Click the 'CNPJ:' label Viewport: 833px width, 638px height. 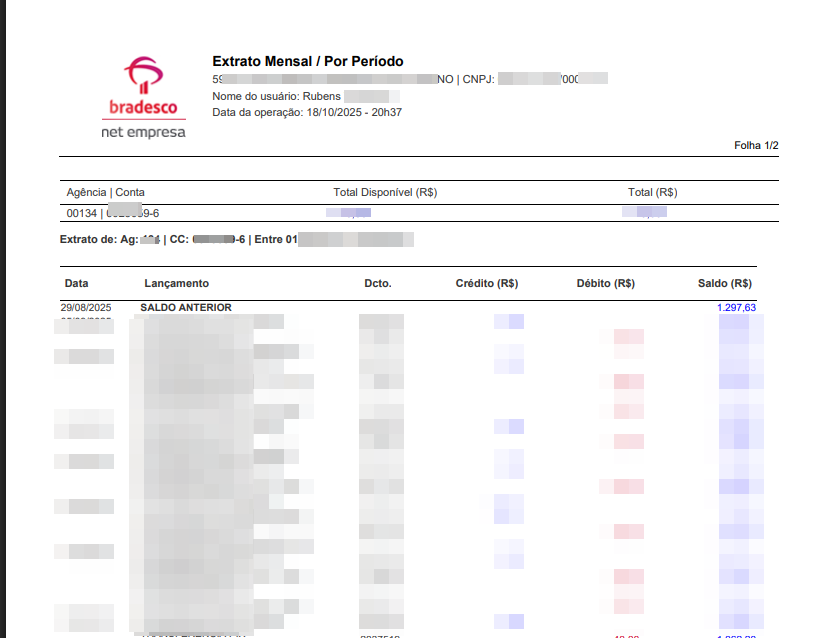[478, 79]
